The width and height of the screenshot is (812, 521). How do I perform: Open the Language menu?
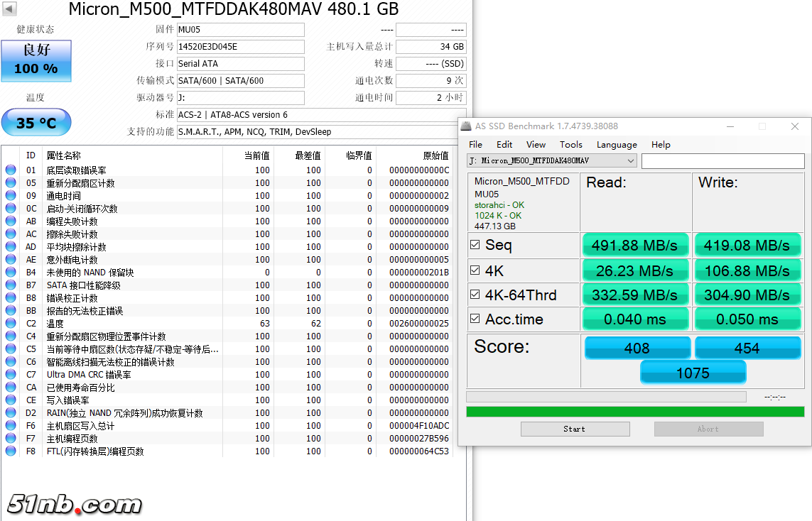coord(616,144)
